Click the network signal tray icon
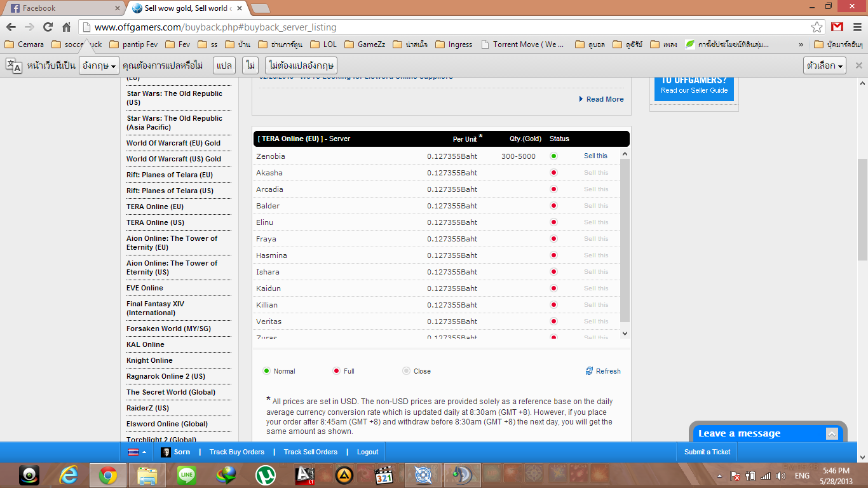The width and height of the screenshot is (868, 488). click(x=766, y=476)
